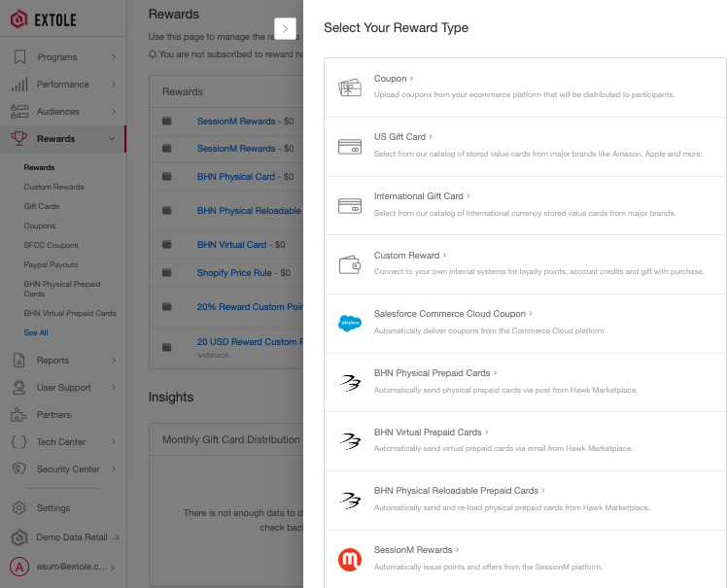This screenshot has height=588, width=728.
Task: Click the Tech Center braces icon
Action: pos(19,442)
